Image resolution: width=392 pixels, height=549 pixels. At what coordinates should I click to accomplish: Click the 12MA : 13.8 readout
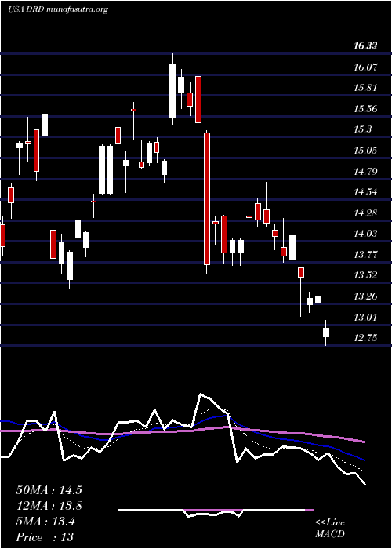point(49,506)
